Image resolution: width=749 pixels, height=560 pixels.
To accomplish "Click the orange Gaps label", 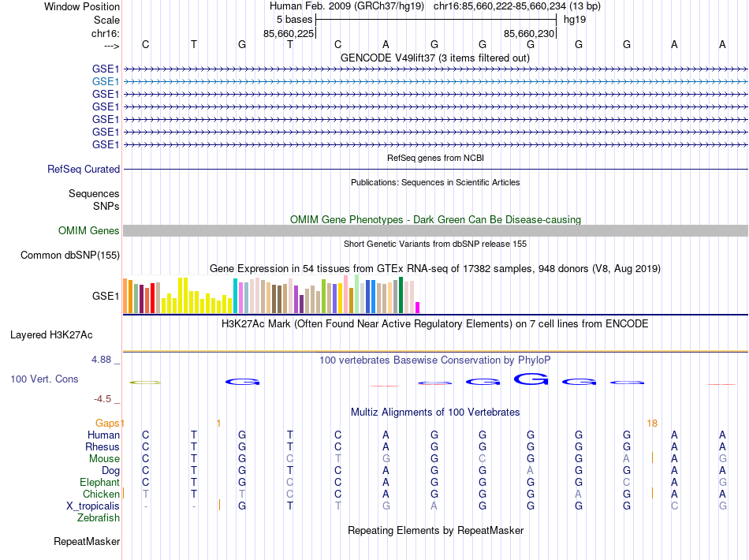I will pos(107,423).
